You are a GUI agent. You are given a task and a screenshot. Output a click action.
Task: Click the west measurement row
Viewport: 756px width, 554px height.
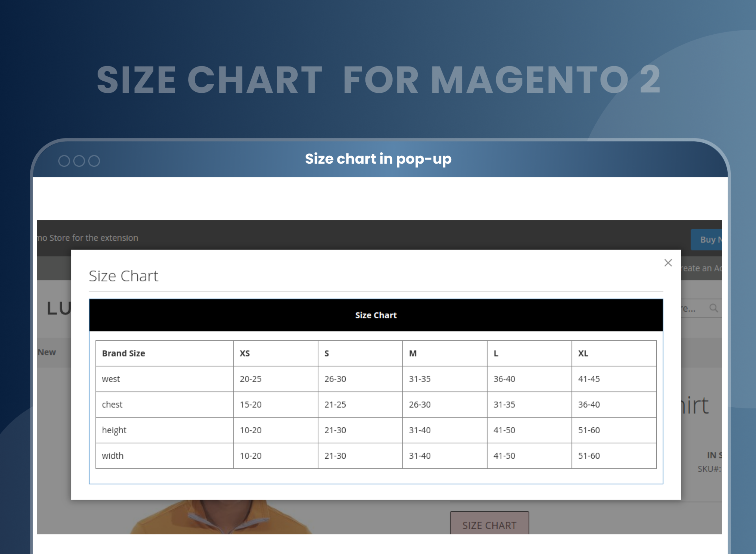pos(111,379)
